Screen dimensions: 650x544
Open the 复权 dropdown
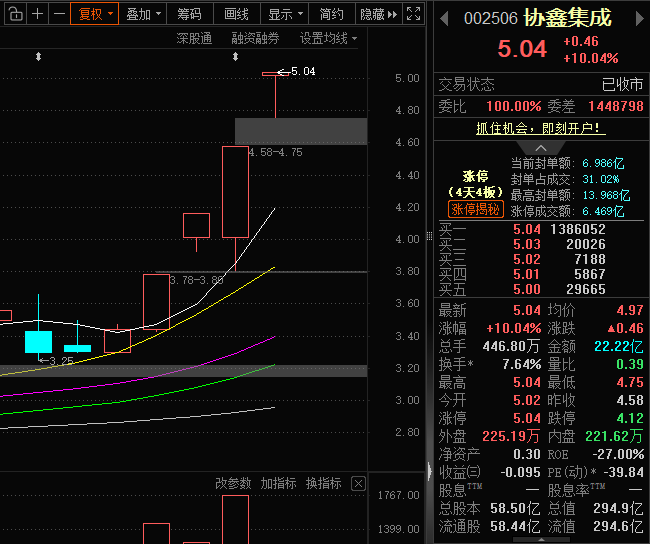95,14
